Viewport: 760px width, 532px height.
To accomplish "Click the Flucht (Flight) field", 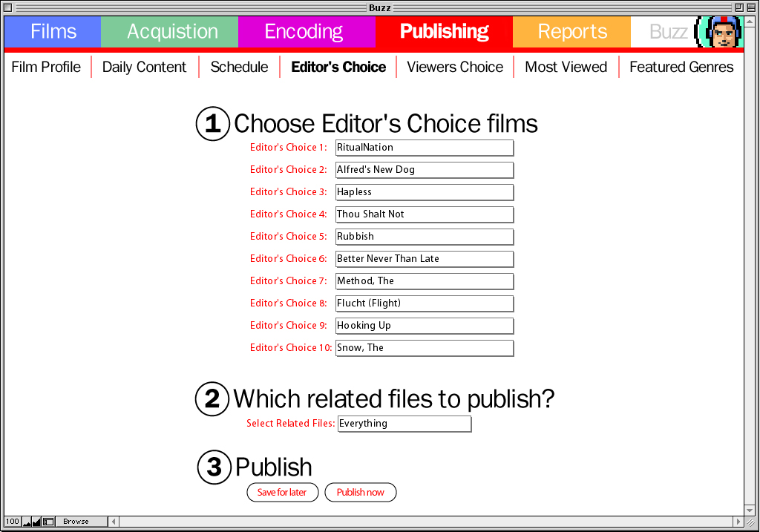I will coord(425,303).
